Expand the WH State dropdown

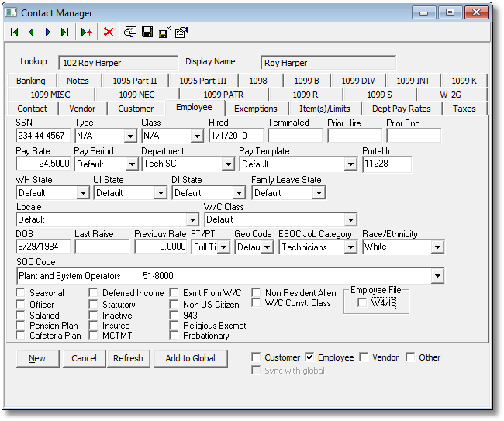(x=83, y=193)
